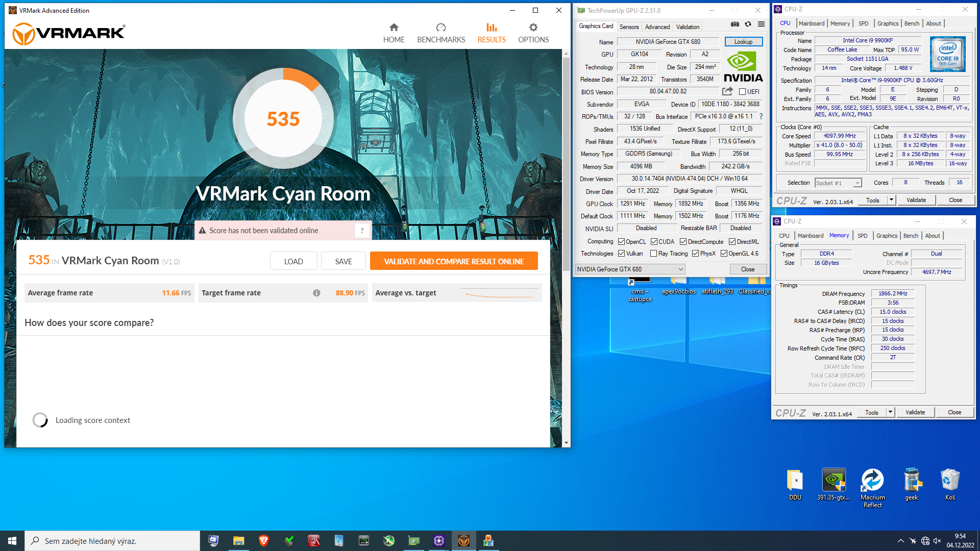Viewport: 980px width, 551px height.
Task: Expand Tools dropdown arrow in upper CPU-Z
Action: point(891,200)
